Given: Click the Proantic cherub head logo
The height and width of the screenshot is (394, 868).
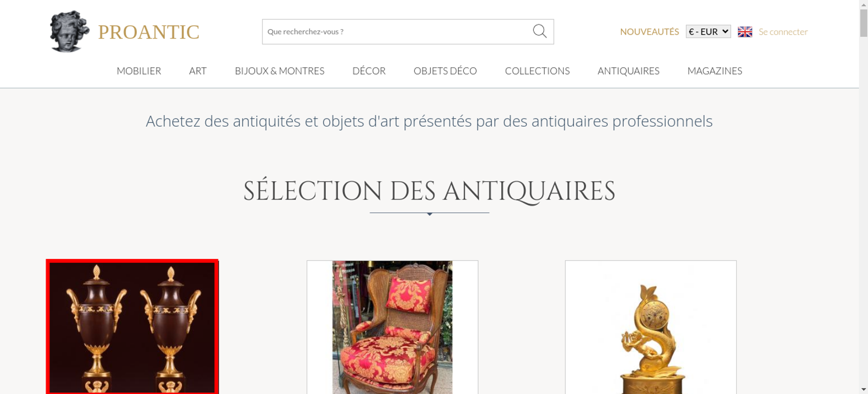Looking at the screenshot, I should click(69, 32).
